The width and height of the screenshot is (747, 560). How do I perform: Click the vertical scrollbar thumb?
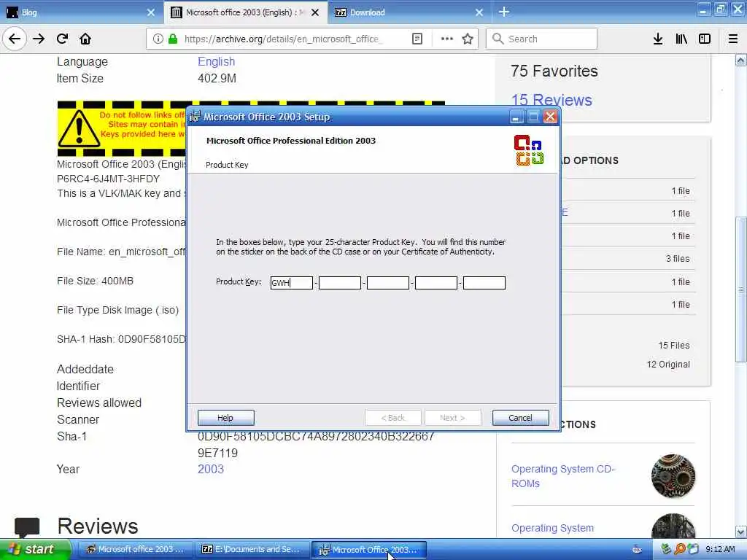pyautogui.click(x=741, y=289)
